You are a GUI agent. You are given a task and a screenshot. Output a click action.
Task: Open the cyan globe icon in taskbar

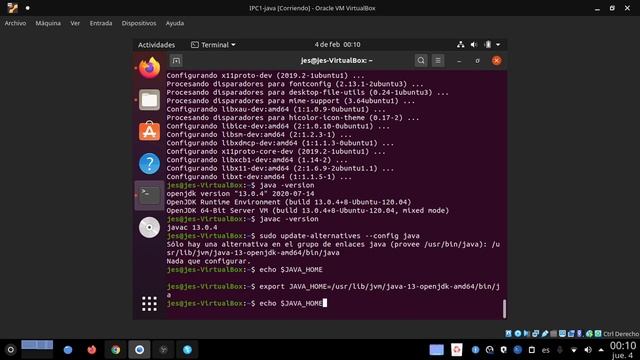(x=187, y=349)
